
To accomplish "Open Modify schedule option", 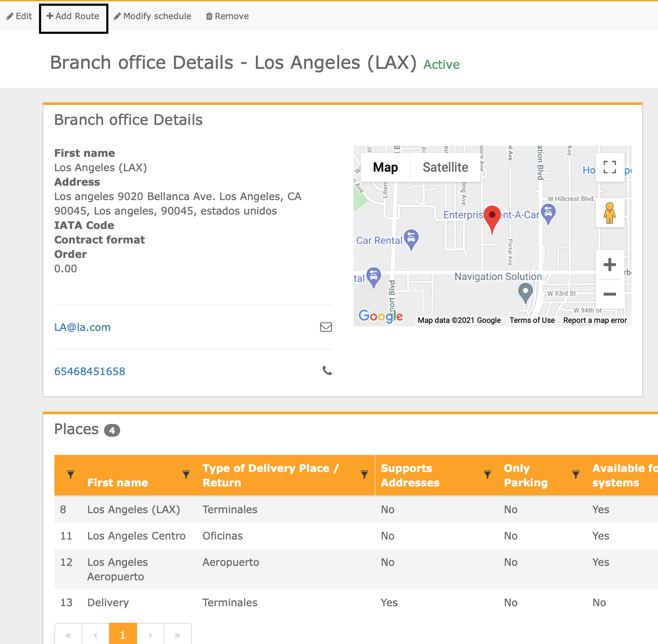I will (x=152, y=16).
